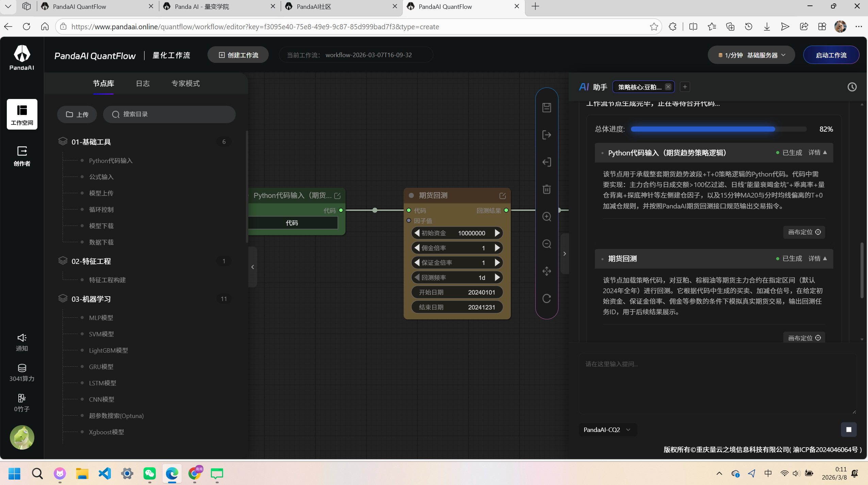Viewport: 868px width, 485px height.
Task: Click the 代码 button on Python node
Action: click(292, 223)
